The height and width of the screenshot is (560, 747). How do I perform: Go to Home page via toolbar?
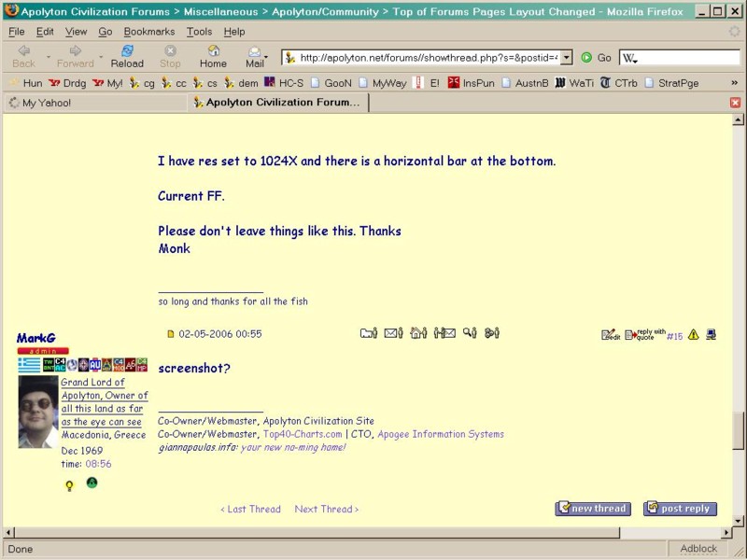coord(213,56)
